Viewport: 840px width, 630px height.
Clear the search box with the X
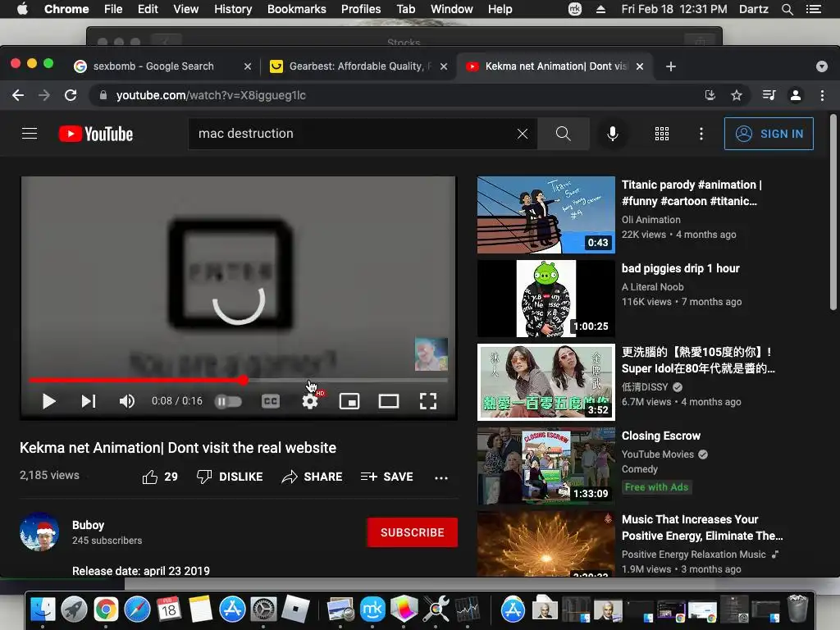523,134
